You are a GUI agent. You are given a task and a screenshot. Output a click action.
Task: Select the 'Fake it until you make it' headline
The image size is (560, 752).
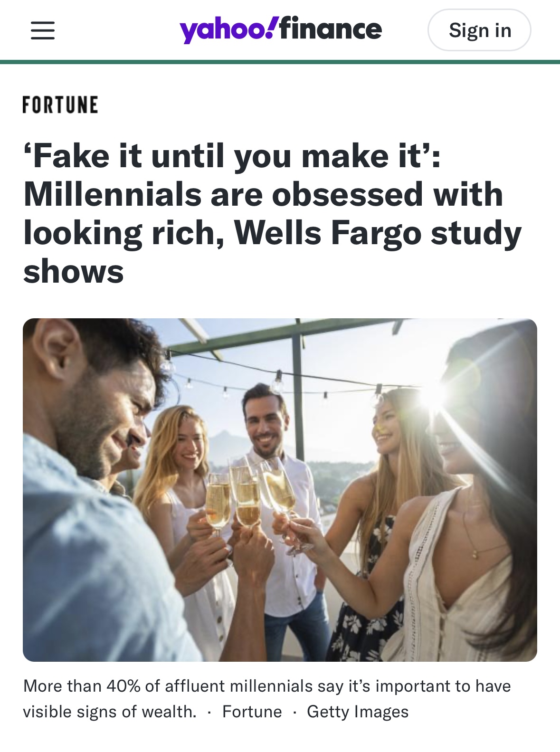click(x=273, y=214)
